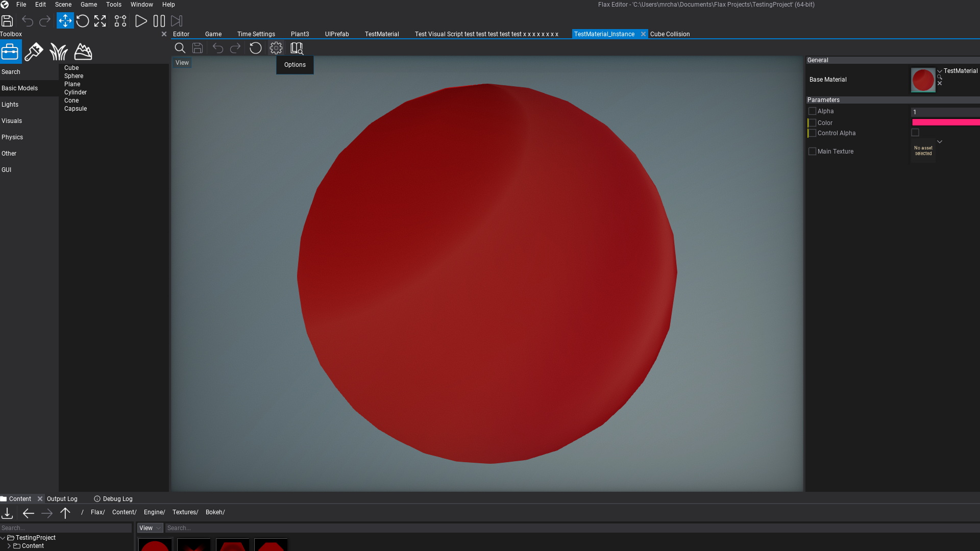The image size is (980, 551).
Task: Switch to the Scale transform tool
Action: pos(100,21)
